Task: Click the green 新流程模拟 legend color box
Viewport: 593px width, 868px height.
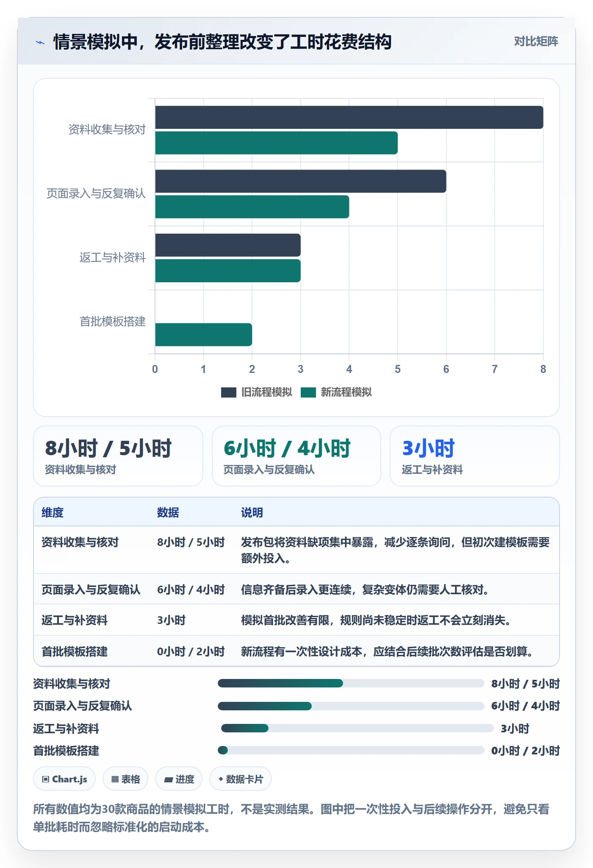Action: (x=308, y=392)
